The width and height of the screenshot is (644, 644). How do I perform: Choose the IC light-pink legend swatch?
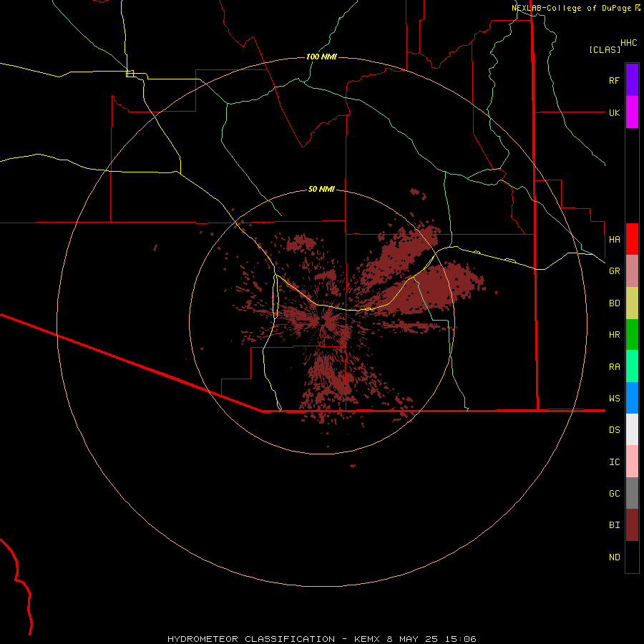[632, 462]
